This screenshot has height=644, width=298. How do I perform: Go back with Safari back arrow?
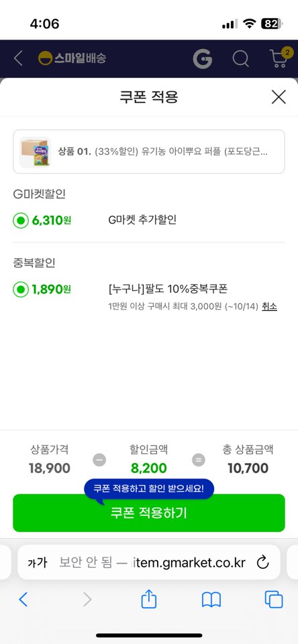[23, 600]
